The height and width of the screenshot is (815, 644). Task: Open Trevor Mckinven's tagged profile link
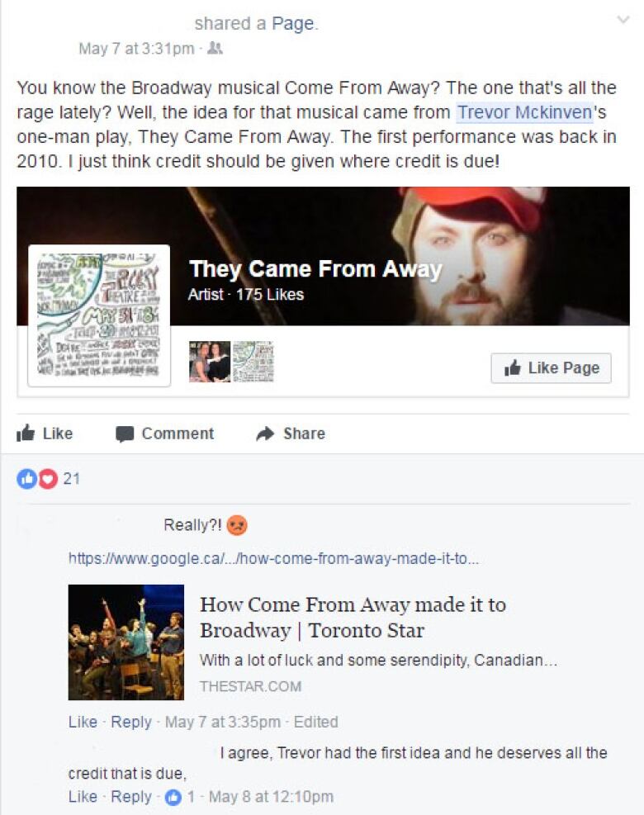click(x=524, y=112)
